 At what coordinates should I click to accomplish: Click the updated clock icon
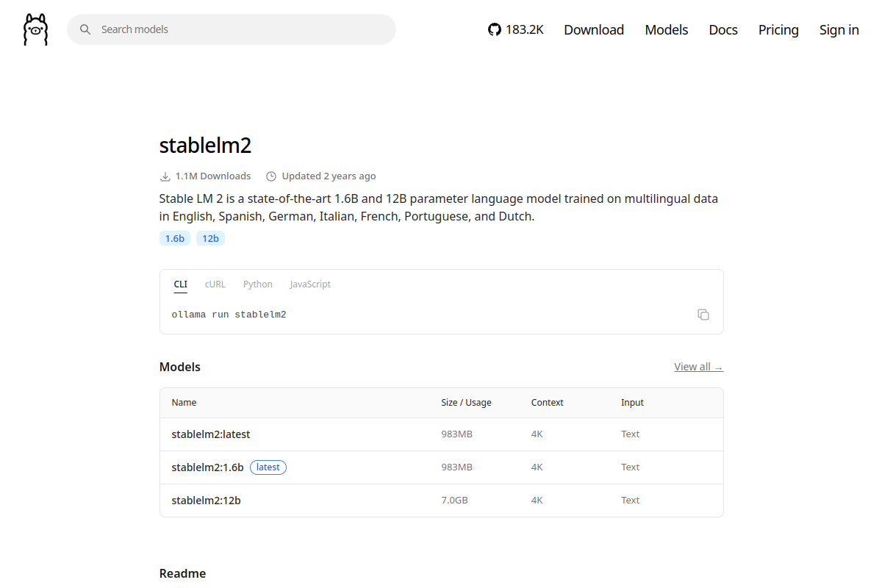271,176
